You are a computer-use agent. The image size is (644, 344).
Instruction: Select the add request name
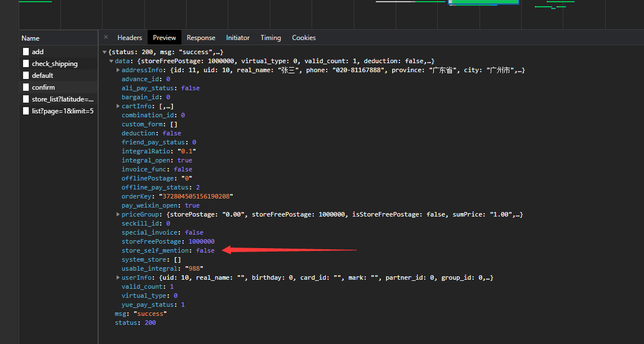coord(38,52)
